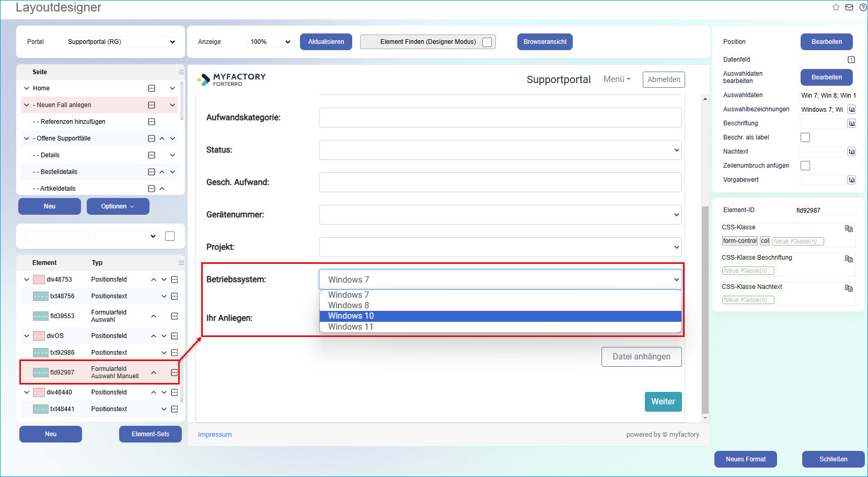Click the Browseransicht button
Screen dimensions: 868x477
point(545,42)
